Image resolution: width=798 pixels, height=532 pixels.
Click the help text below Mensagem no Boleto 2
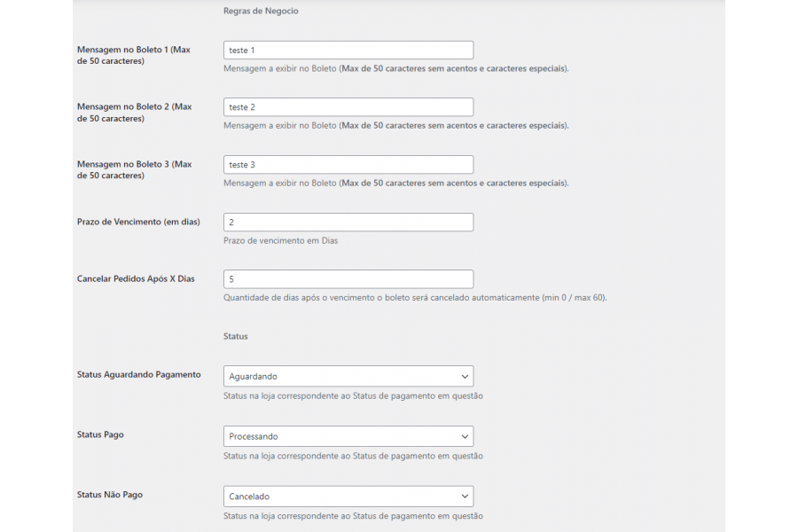pos(396,125)
